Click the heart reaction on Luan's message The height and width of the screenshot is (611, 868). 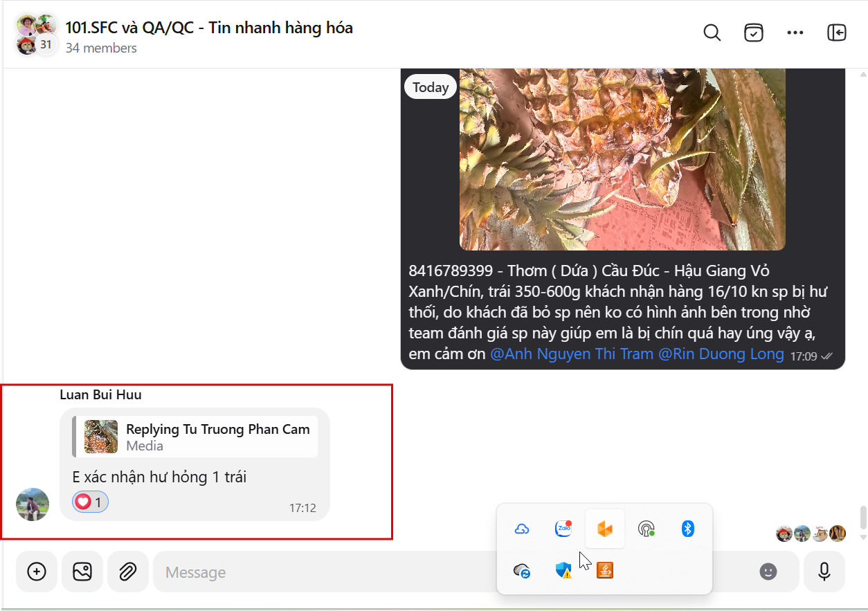(x=90, y=502)
